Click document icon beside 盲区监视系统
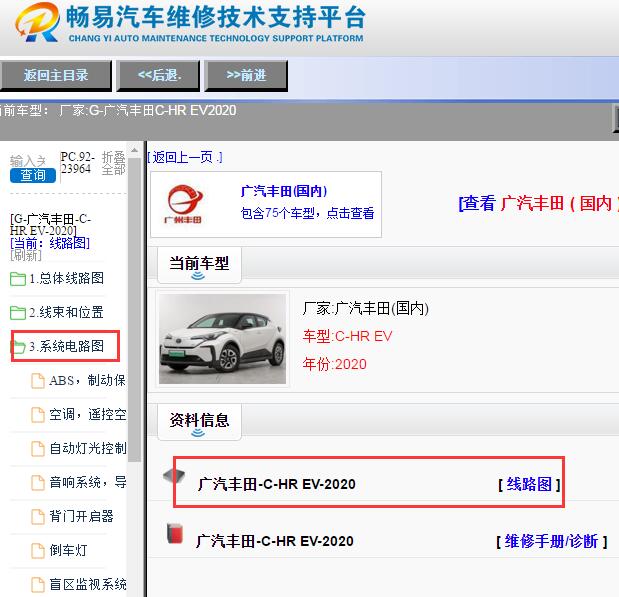619x597 pixels. pyautogui.click(x=38, y=584)
